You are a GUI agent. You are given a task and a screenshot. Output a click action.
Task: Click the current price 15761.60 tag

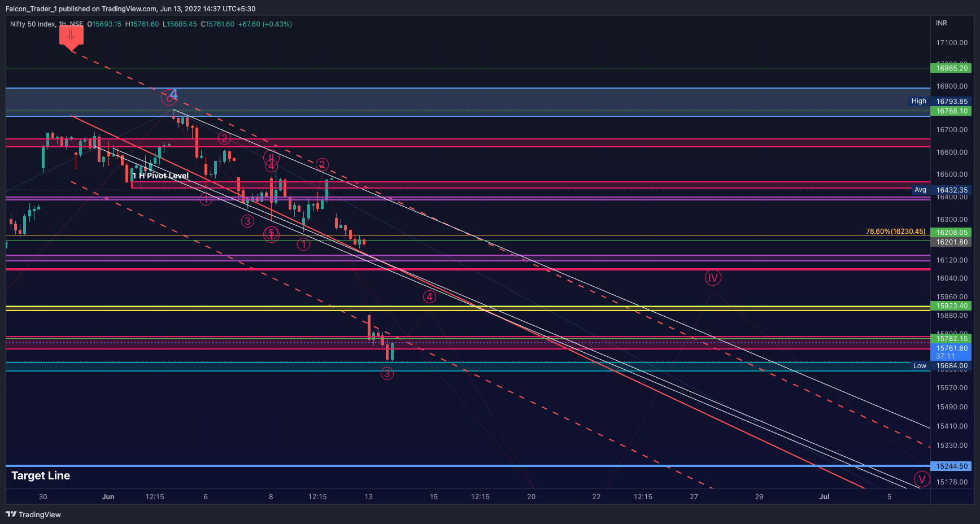pos(951,352)
